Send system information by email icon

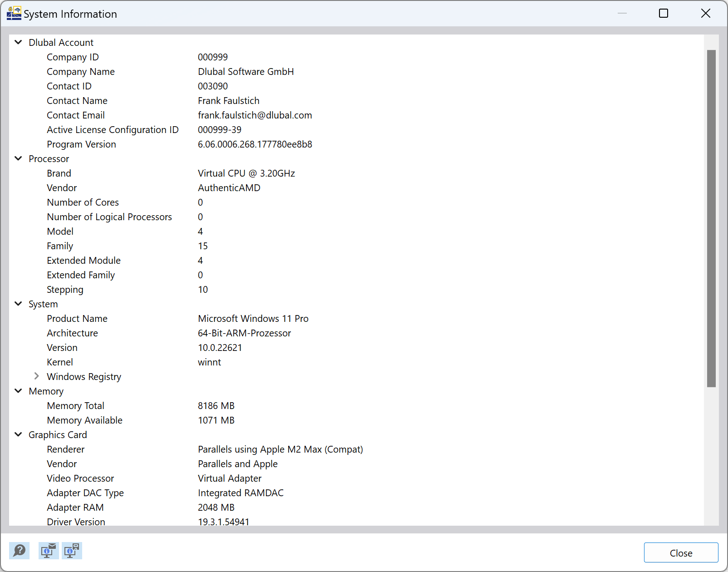tap(48, 551)
